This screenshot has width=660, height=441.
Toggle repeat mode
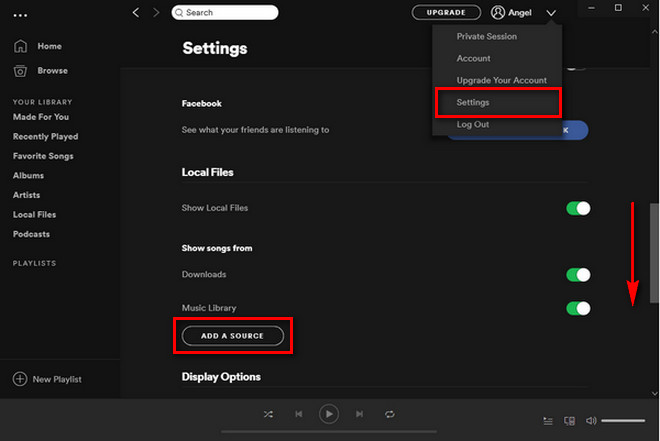pyautogui.click(x=390, y=414)
